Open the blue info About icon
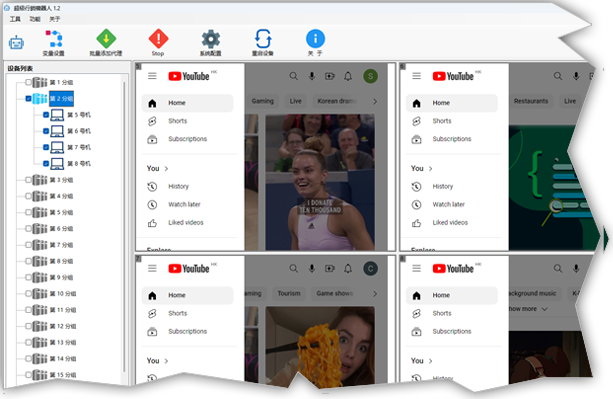Screen dimensions: 613x399 coord(315,39)
